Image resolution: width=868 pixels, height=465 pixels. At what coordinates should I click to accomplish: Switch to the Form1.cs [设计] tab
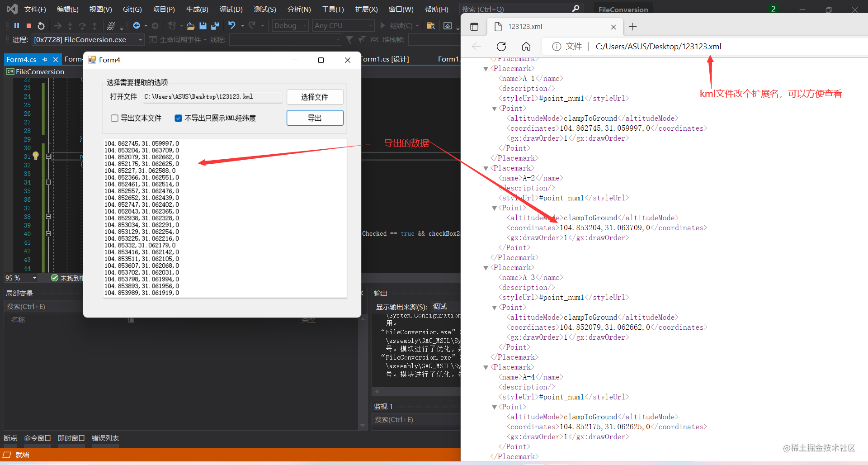click(x=385, y=59)
